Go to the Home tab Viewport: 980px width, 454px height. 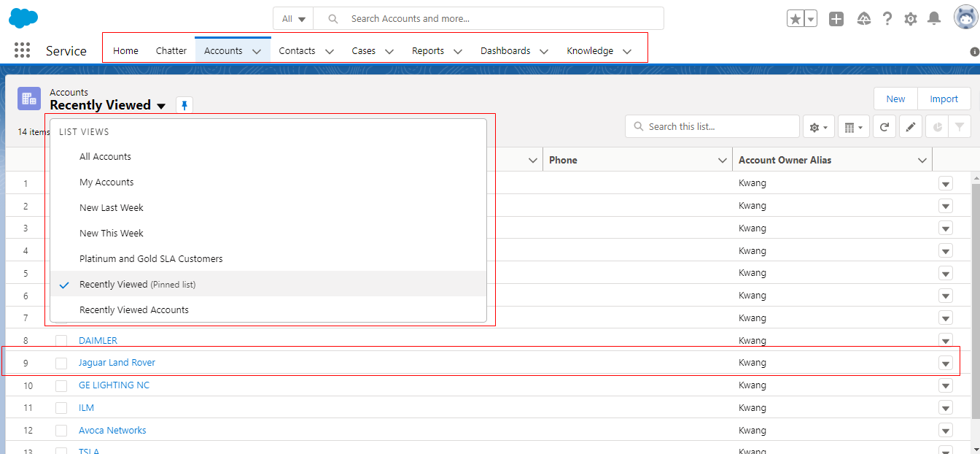[x=126, y=51]
